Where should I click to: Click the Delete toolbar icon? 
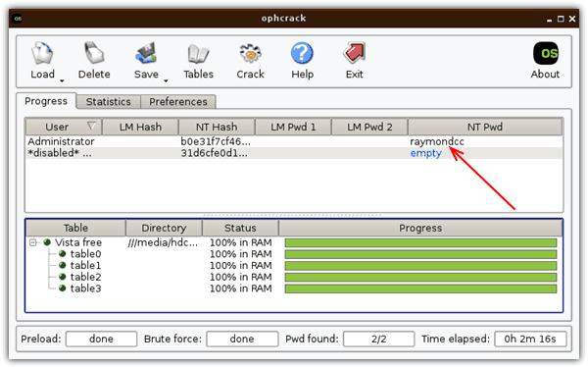(94, 53)
